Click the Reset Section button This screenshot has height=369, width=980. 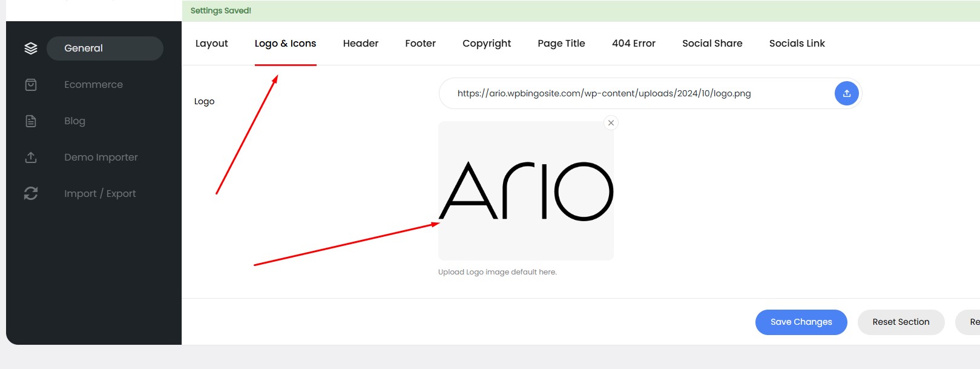(x=901, y=322)
